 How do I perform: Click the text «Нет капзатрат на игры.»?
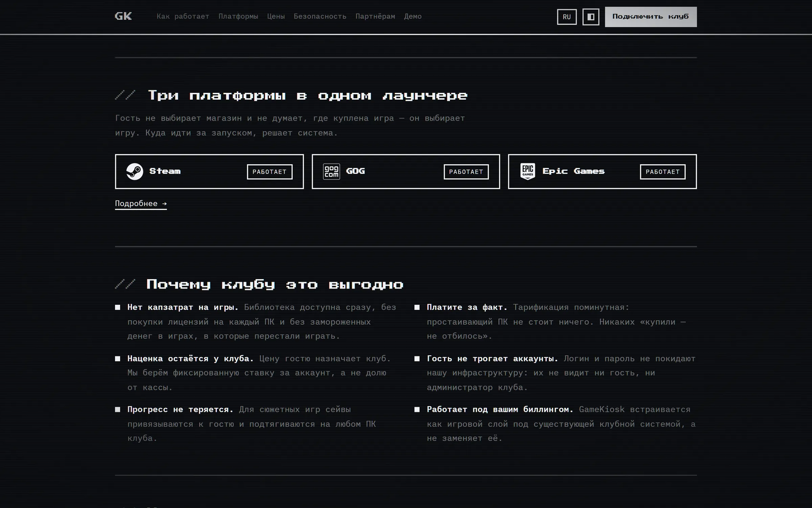(x=183, y=307)
